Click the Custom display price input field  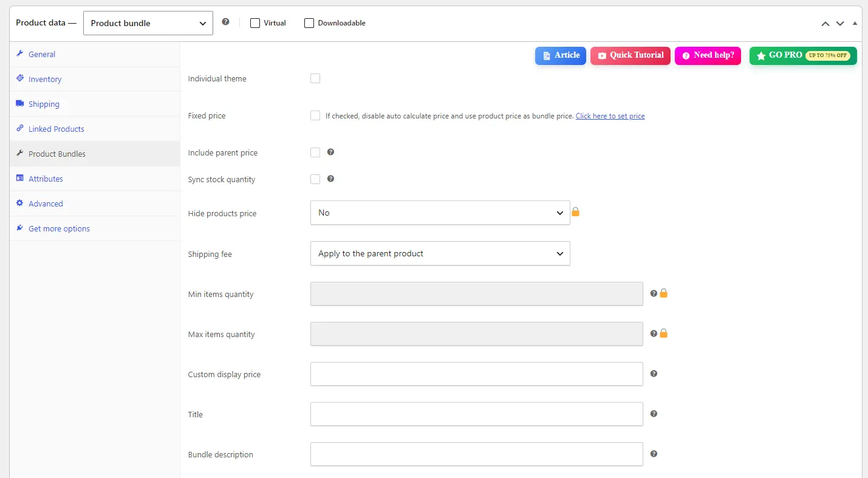click(x=477, y=374)
